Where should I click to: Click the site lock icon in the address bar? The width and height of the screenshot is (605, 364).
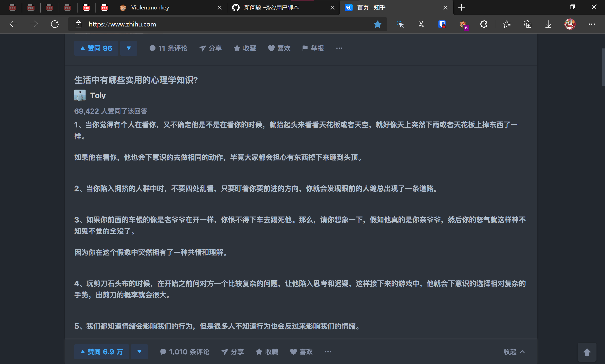78,24
